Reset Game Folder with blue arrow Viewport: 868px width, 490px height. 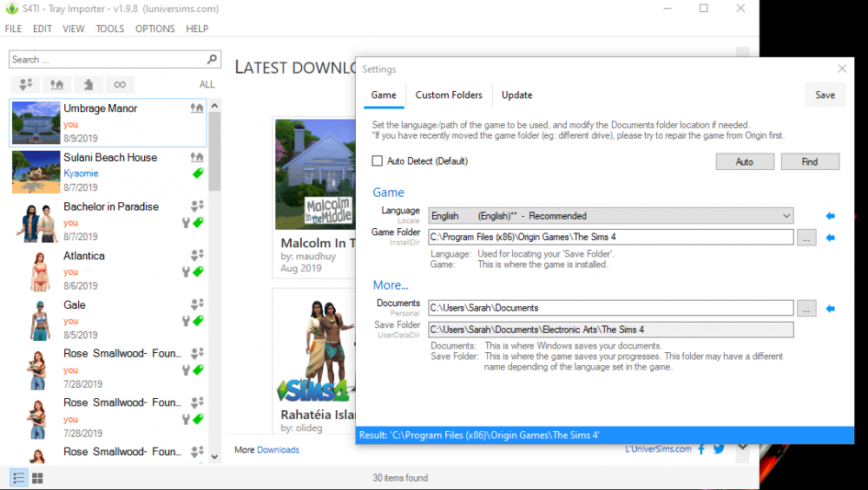[x=830, y=238]
